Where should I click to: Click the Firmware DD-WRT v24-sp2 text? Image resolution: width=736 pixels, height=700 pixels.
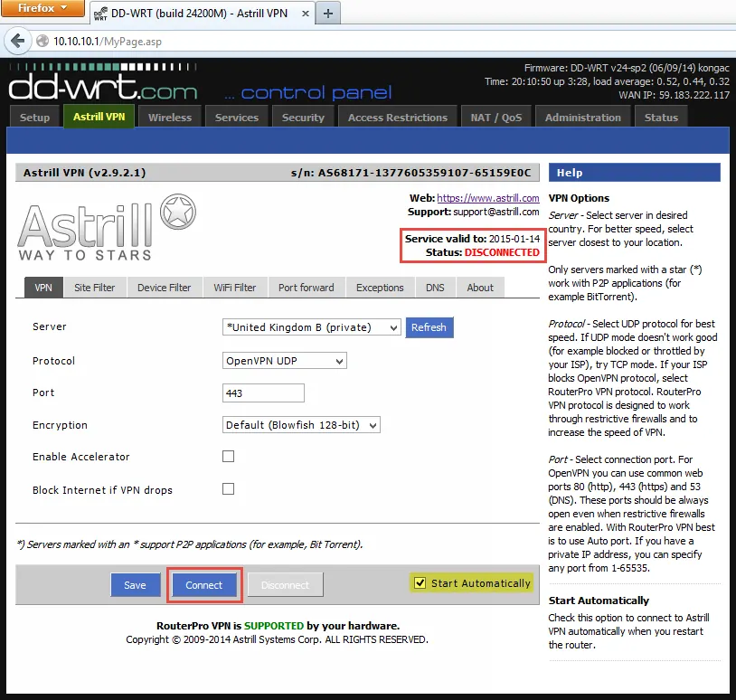627,68
